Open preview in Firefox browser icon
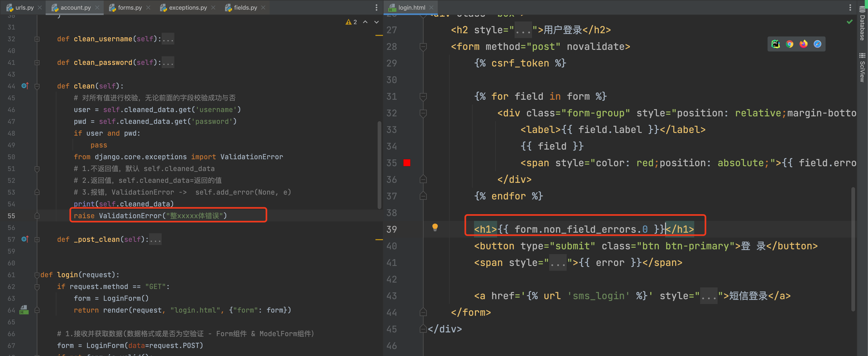The width and height of the screenshot is (868, 356). coord(803,44)
